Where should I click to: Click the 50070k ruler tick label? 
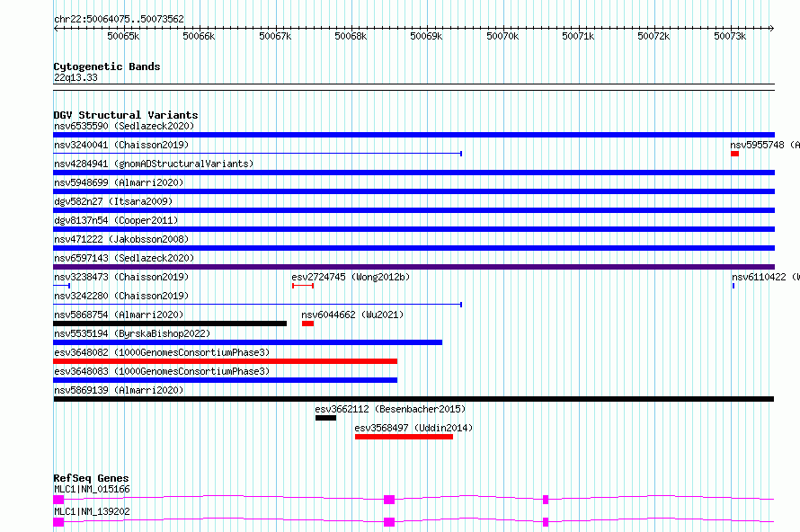click(502, 36)
